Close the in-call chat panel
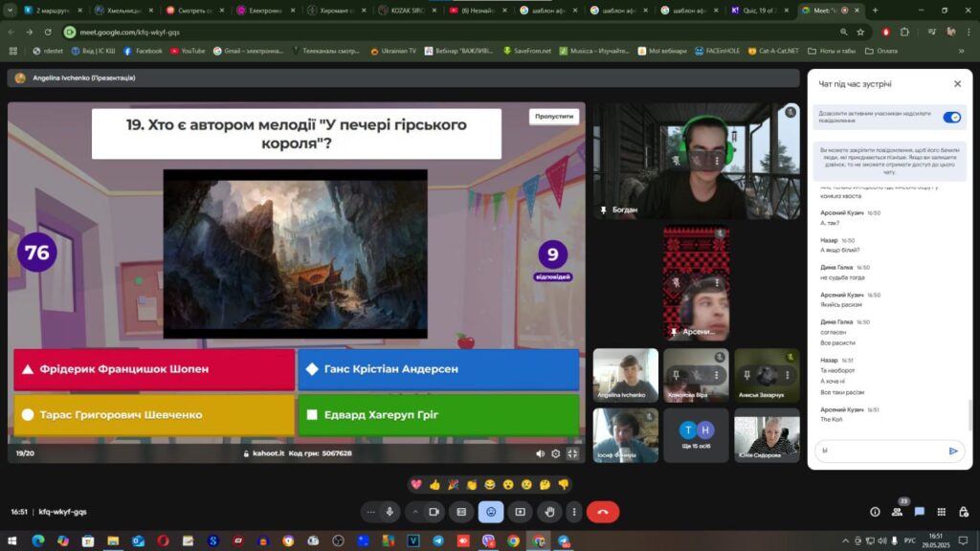 click(x=957, y=84)
